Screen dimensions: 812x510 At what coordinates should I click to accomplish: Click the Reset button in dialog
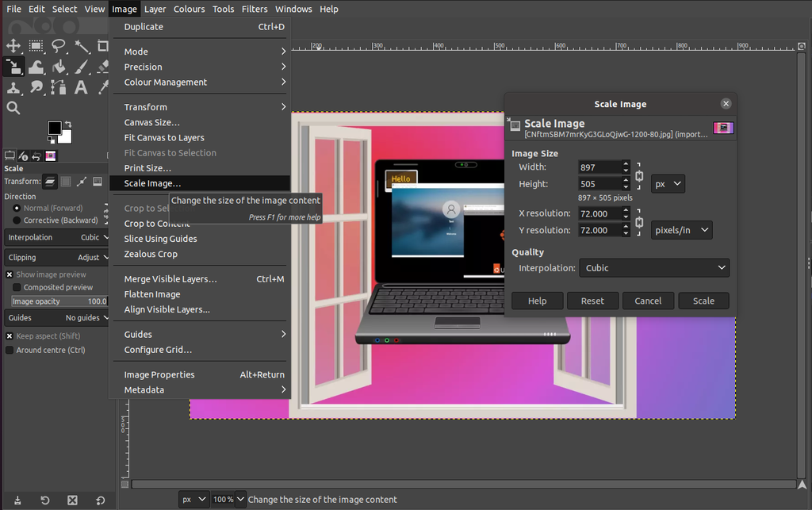pos(592,301)
